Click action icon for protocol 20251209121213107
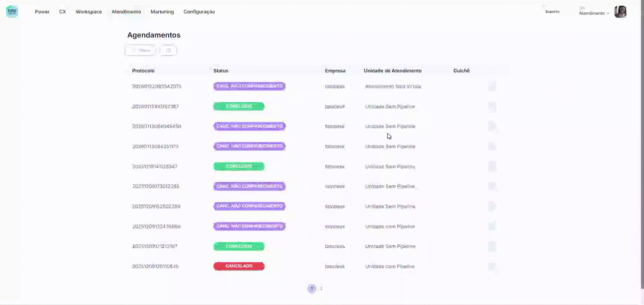 [x=492, y=246]
